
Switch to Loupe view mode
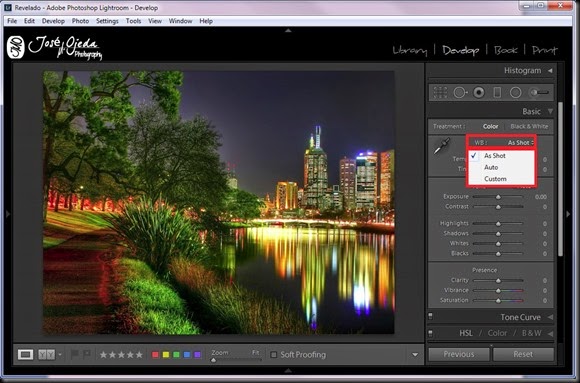click(25, 355)
